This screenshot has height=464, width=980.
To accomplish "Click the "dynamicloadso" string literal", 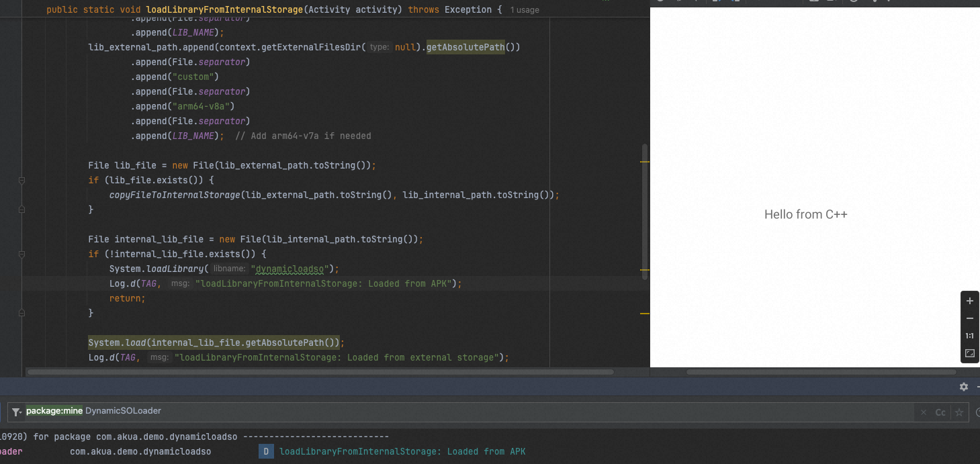I will point(289,269).
